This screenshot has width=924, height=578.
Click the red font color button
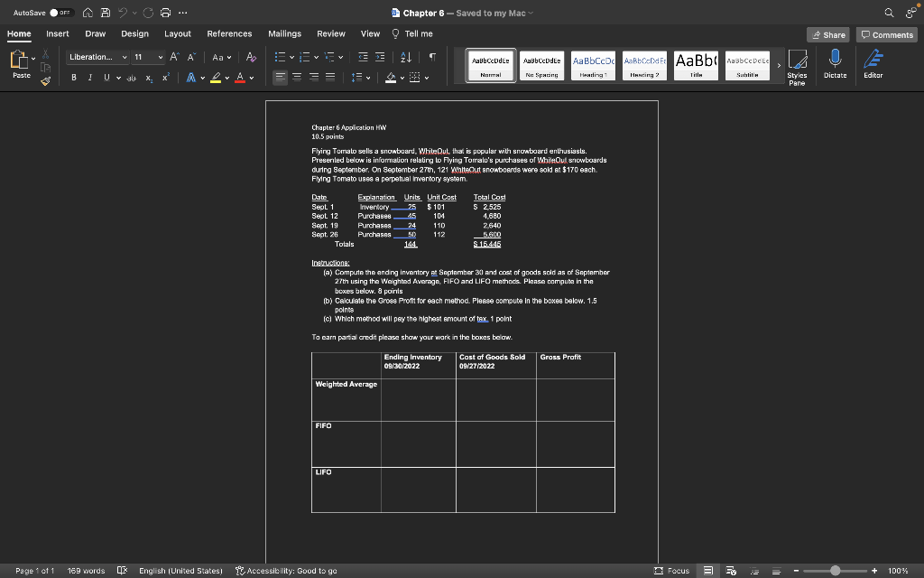(x=240, y=78)
